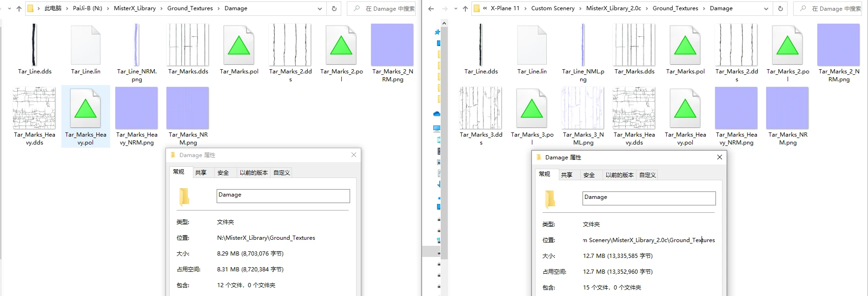Open Tar_Line.dds in left window
Screen dimensions: 868x296
[x=34, y=49]
